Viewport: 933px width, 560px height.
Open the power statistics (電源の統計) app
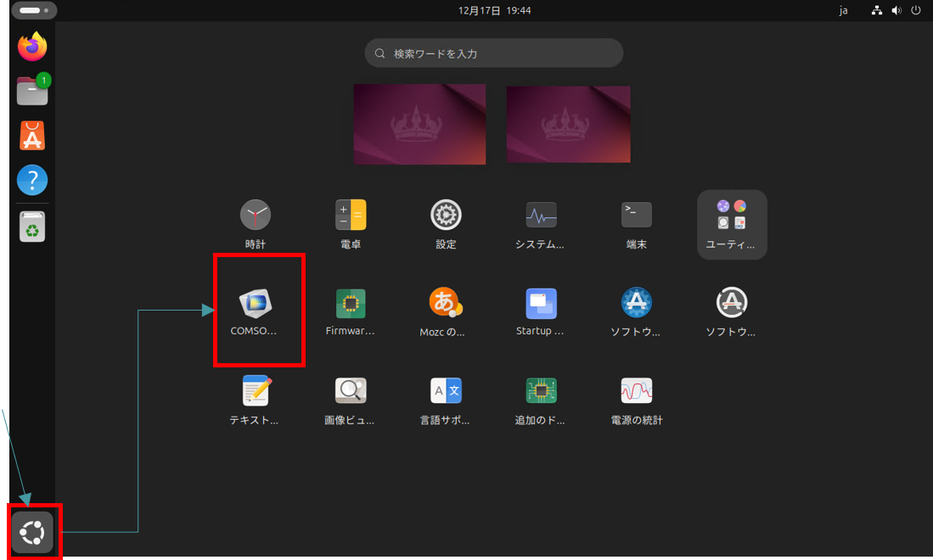click(636, 391)
